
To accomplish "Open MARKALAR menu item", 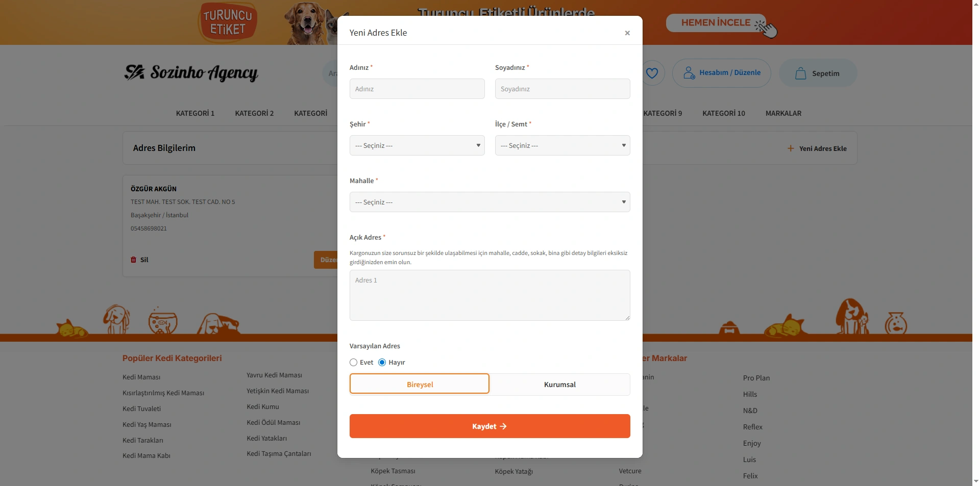I will pos(783,113).
